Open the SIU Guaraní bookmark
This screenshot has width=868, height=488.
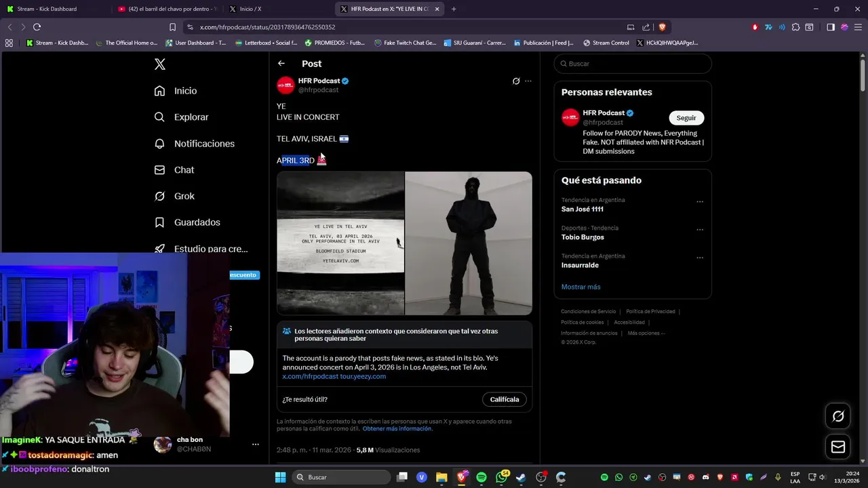click(475, 43)
